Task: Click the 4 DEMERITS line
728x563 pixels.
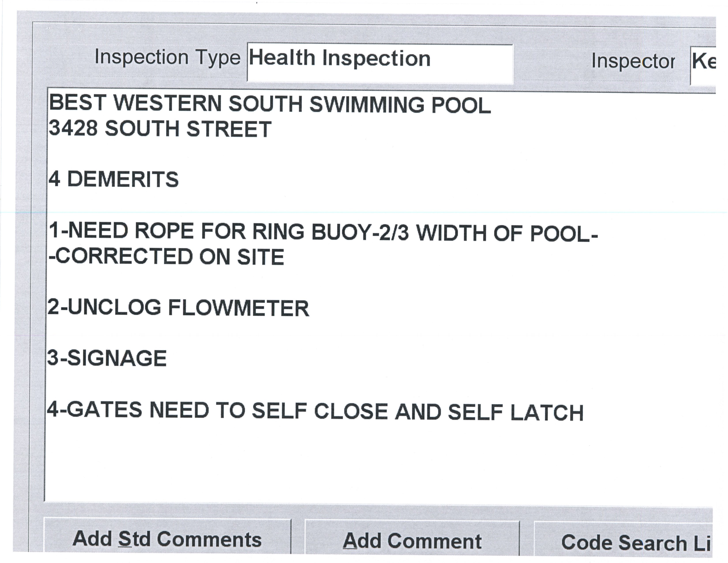Action: coord(114,179)
